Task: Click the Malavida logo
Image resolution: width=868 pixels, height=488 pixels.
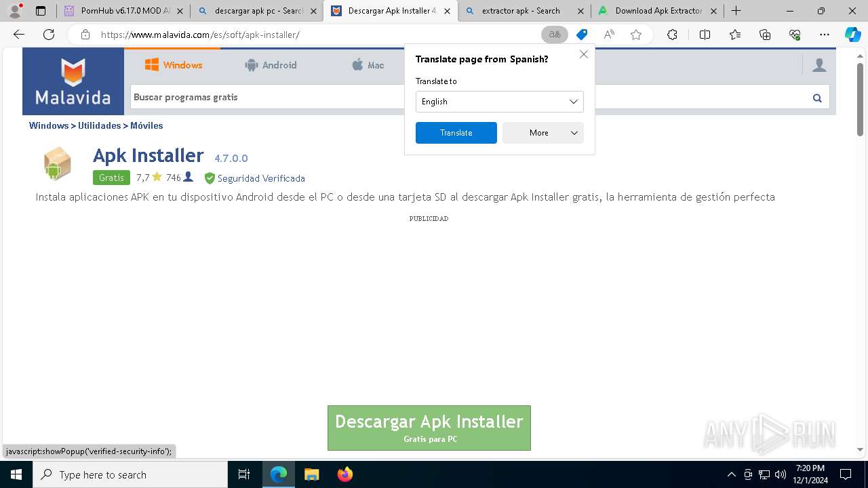Action: [x=73, y=81]
